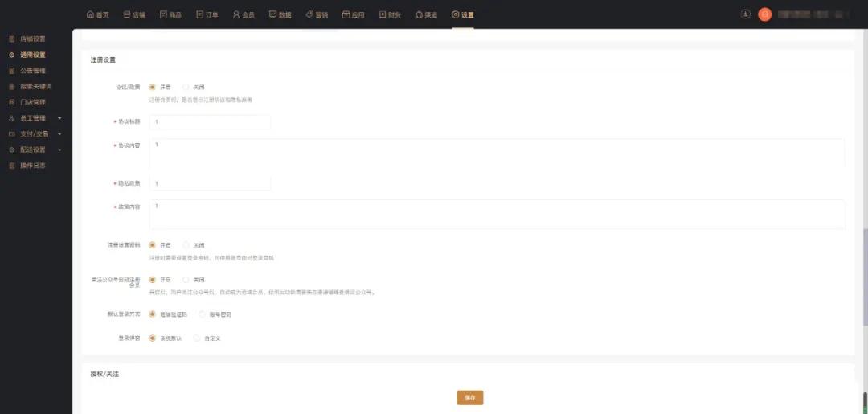Choose 短信验证码 as default login method

click(x=152, y=314)
